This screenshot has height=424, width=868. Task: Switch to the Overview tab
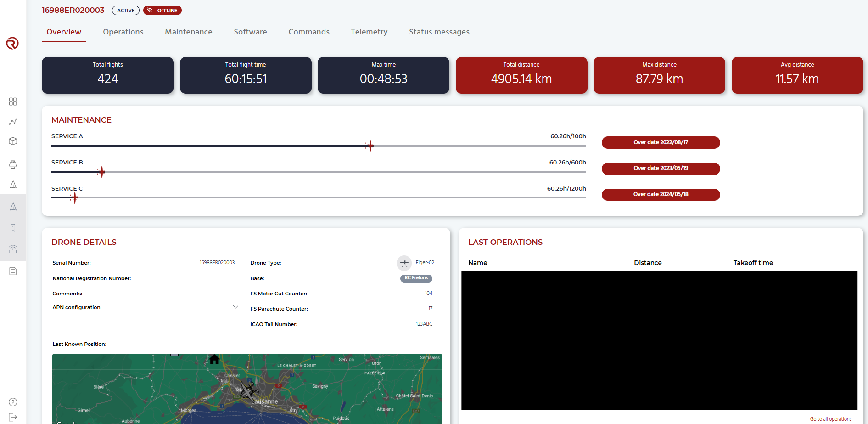pyautogui.click(x=64, y=32)
